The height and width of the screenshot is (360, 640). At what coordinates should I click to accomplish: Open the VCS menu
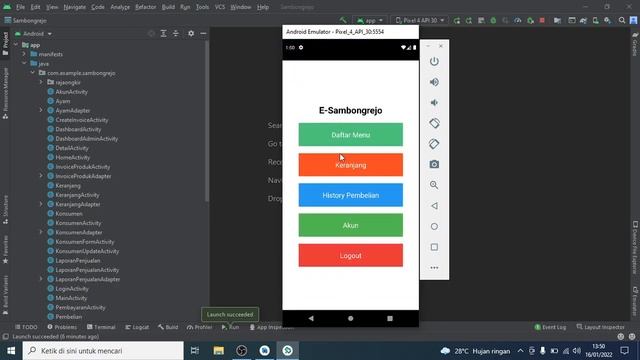(x=220, y=7)
